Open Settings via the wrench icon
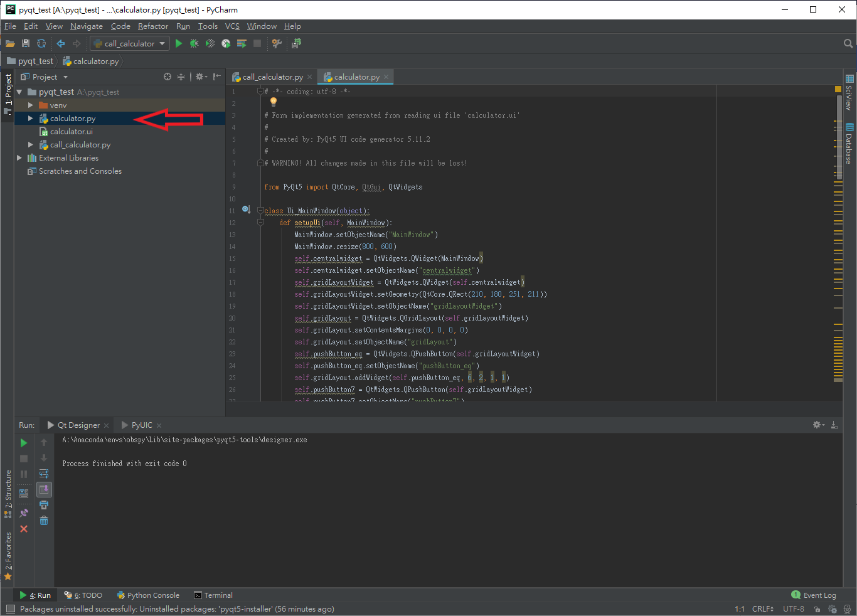This screenshot has width=857, height=616. click(x=277, y=43)
